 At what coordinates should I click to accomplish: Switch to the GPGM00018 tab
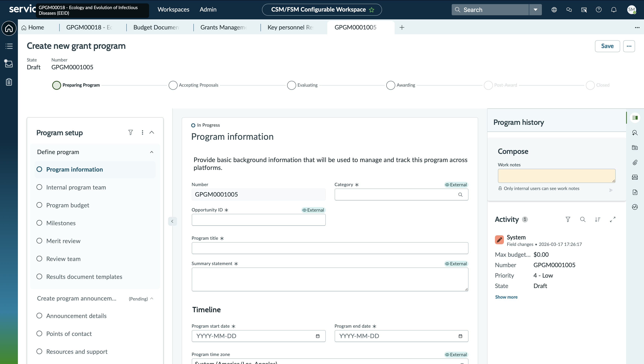(x=89, y=28)
